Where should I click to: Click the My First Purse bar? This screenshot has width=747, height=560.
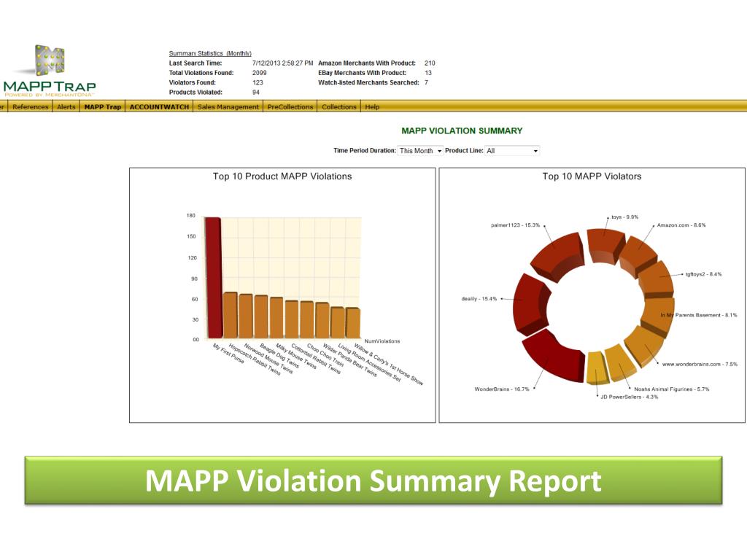pos(213,278)
